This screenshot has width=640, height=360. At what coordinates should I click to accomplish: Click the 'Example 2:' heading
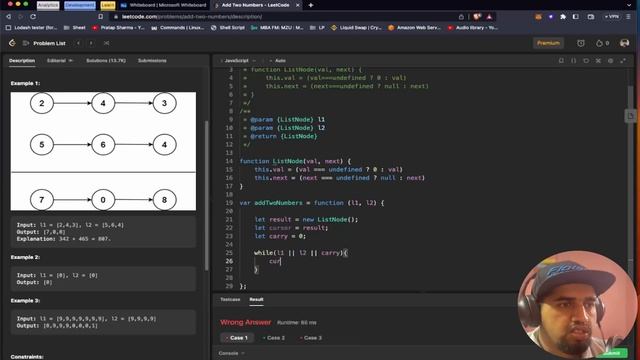coord(25,257)
